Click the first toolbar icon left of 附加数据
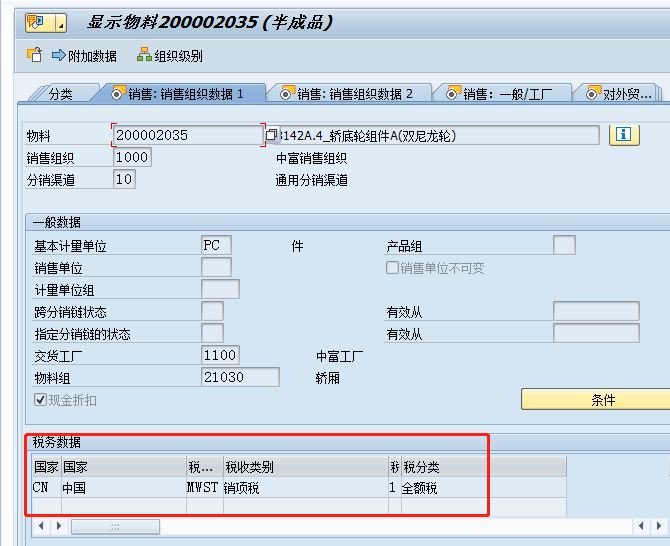Screen dimensions: 670x546 coord(34,56)
